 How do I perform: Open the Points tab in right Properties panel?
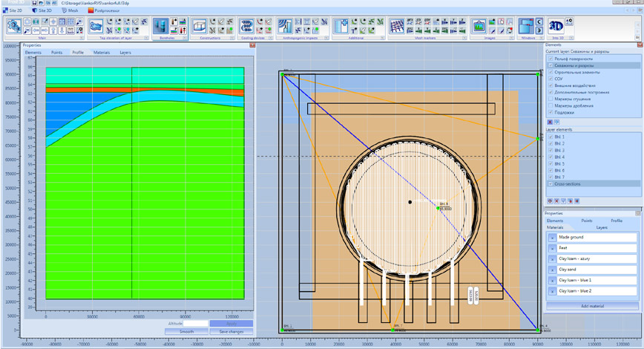tap(586, 221)
